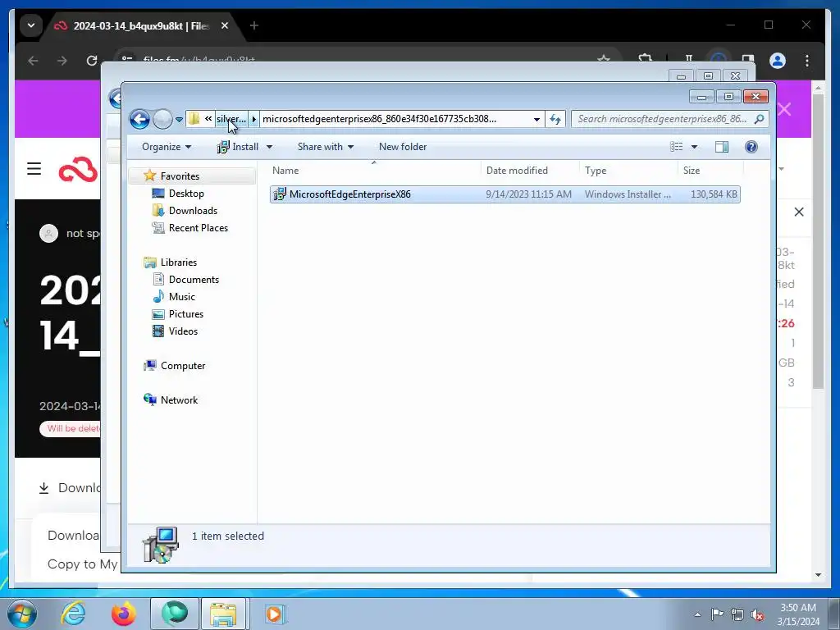Open the Pictures library
This screenshot has width=840, height=630.
point(186,314)
